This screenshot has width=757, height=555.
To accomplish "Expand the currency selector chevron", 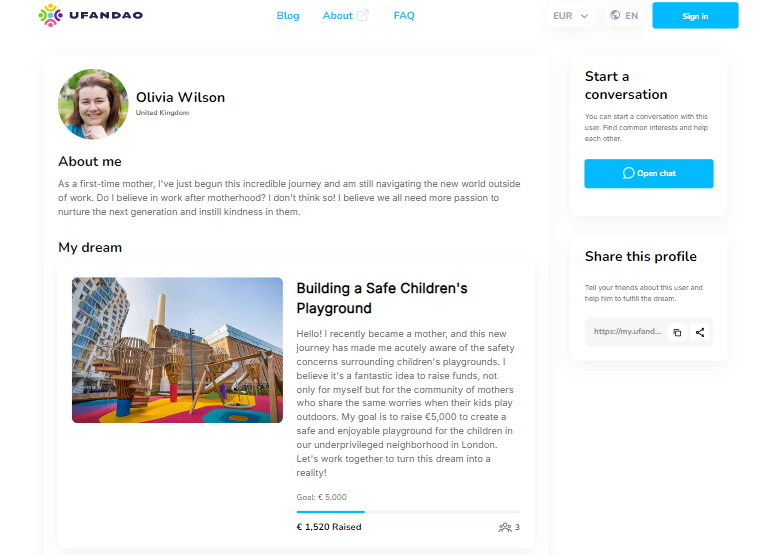I will 585,16.
